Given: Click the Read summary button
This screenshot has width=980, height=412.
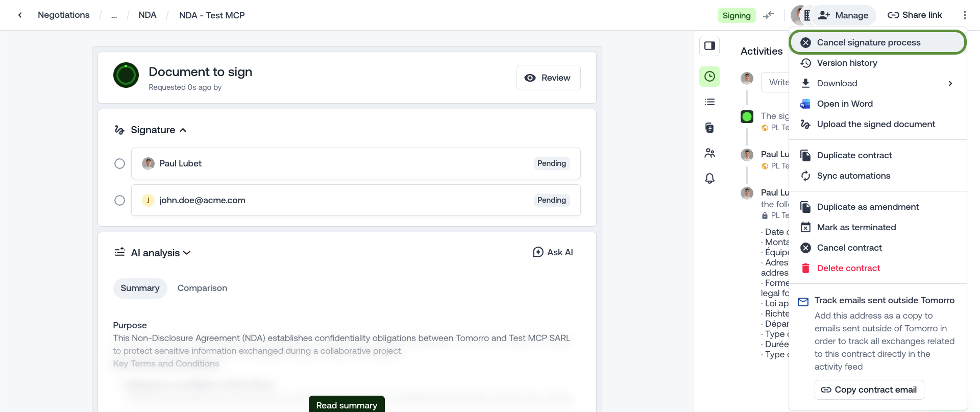Looking at the screenshot, I should tap(347, 404).
